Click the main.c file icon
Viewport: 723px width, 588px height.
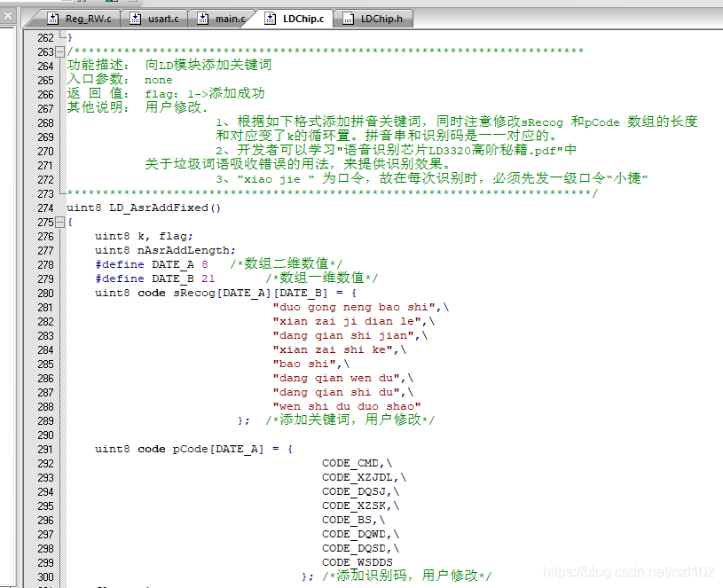coord(202,19)
